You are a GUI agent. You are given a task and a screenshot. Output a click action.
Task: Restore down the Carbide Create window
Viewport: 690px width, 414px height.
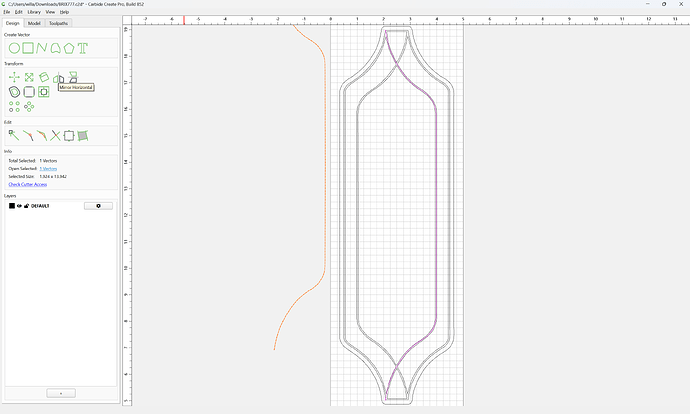(x=664, y=4)
